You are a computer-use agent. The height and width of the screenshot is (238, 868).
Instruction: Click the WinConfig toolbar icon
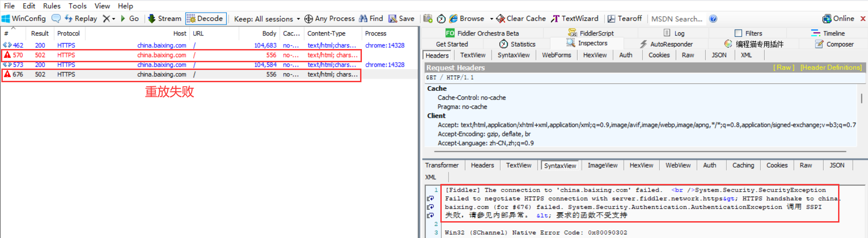pos(6,19)
